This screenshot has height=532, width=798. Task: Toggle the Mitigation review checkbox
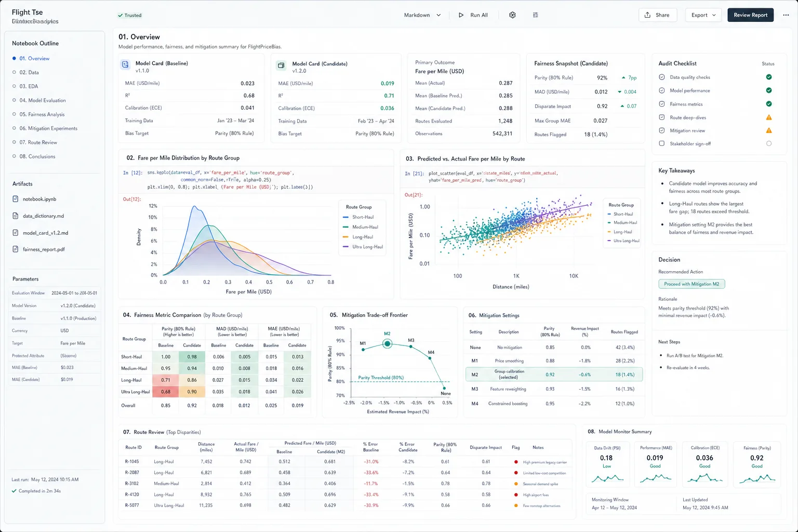click(x=662, y=130)
